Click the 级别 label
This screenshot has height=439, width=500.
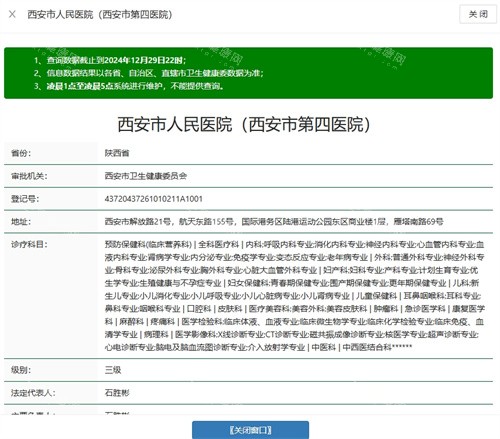(21, 370)
